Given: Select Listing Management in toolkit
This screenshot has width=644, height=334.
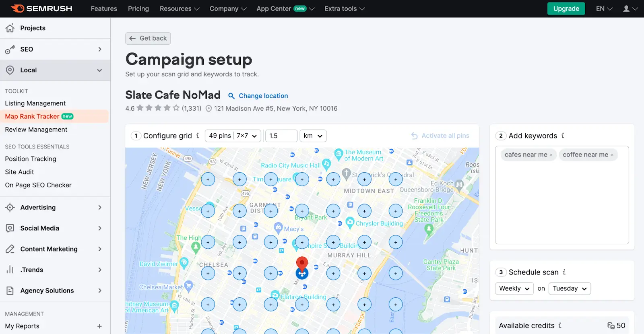Looking at the screenshot, I should pos(35,103).
